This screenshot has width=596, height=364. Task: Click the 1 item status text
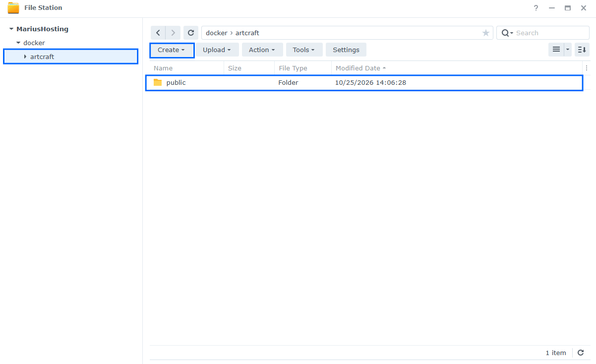tap(556, 353)
